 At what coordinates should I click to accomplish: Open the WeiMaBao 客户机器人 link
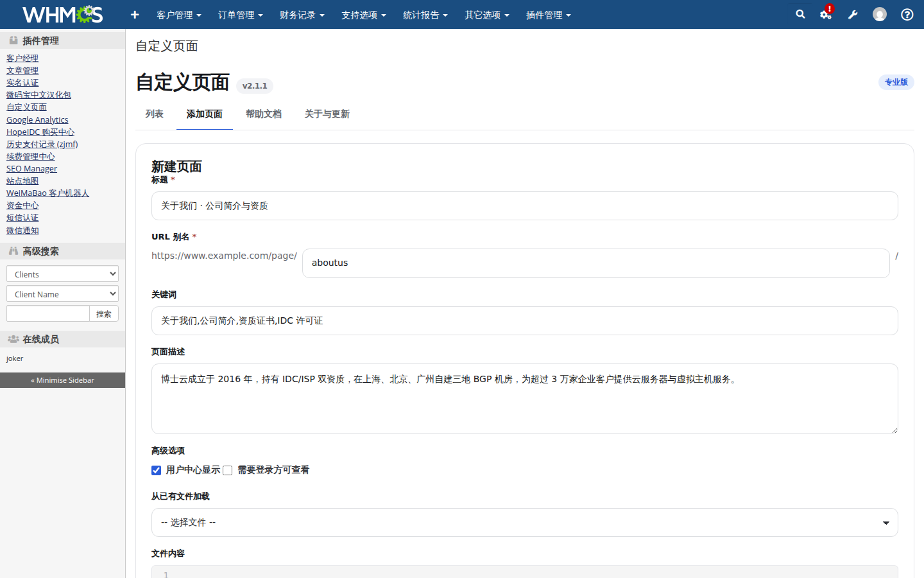click(47, 193)
